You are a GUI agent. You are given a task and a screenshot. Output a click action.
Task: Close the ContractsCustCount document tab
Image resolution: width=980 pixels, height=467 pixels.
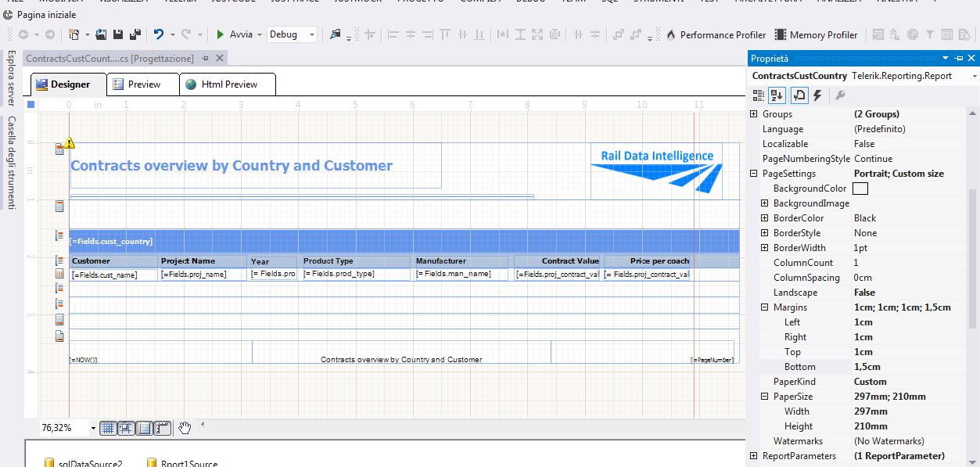tap(220, 58)
